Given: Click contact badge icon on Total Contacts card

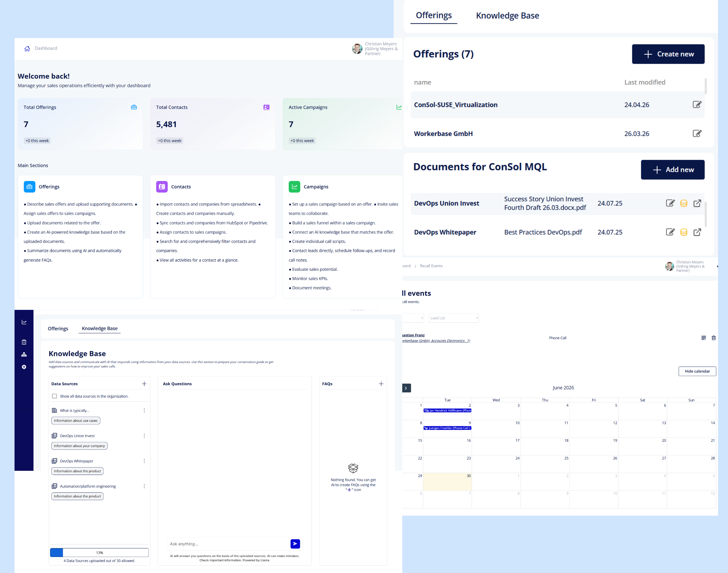Looking at the screenshot, I should coord(266,107).
